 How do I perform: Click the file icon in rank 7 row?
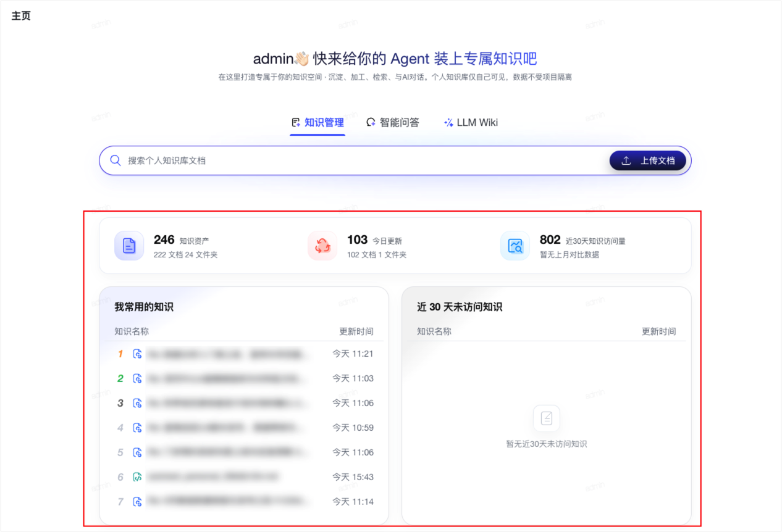(x=138, y=502)
